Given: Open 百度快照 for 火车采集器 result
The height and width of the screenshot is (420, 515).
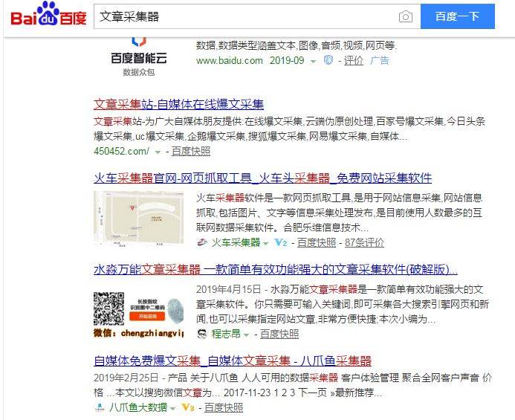Looking at the screenshot, I should 317,242.
